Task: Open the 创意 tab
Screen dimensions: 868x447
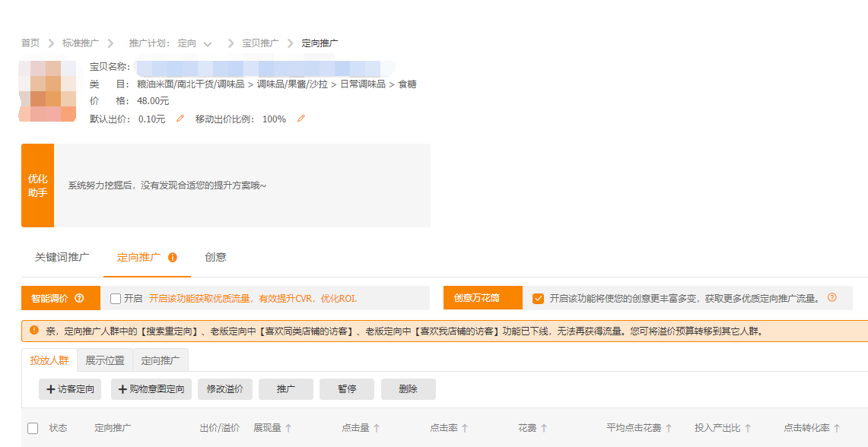Action: pos(215,258)
